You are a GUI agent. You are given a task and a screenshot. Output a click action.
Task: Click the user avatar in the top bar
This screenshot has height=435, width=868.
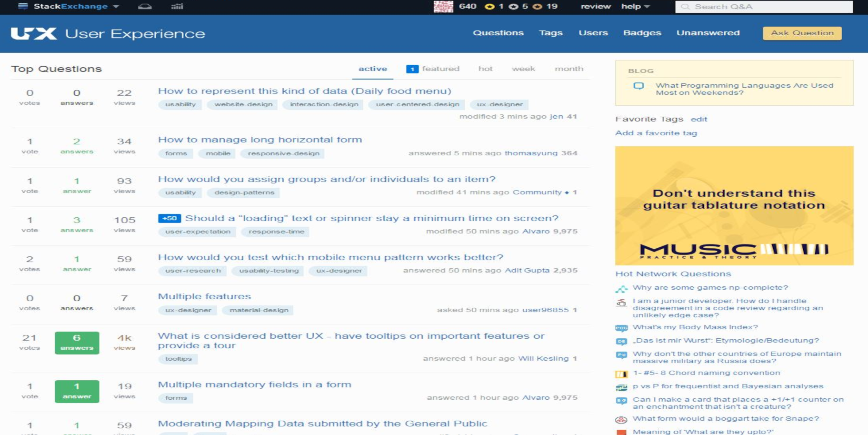coord(443,6)
